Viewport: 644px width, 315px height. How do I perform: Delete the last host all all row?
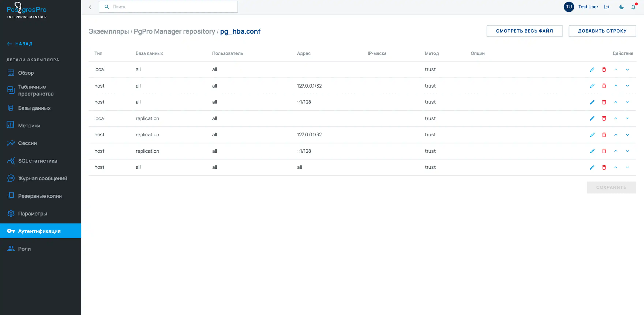604,167
